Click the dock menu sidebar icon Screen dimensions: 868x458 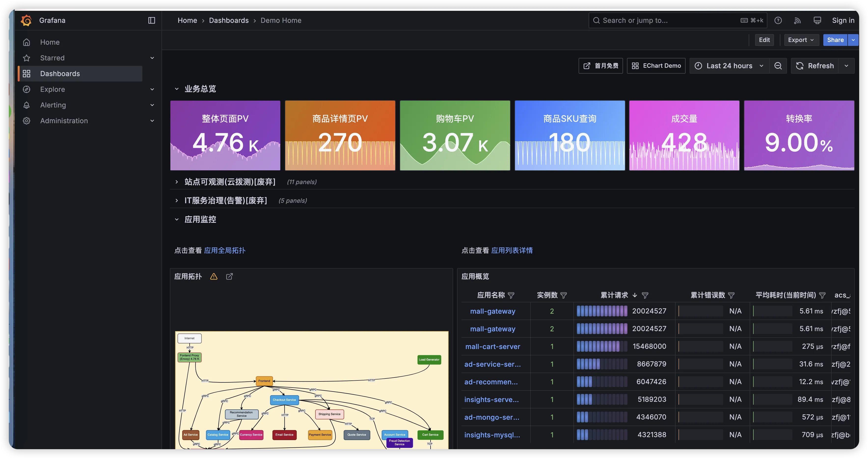[x=152, y=20]
